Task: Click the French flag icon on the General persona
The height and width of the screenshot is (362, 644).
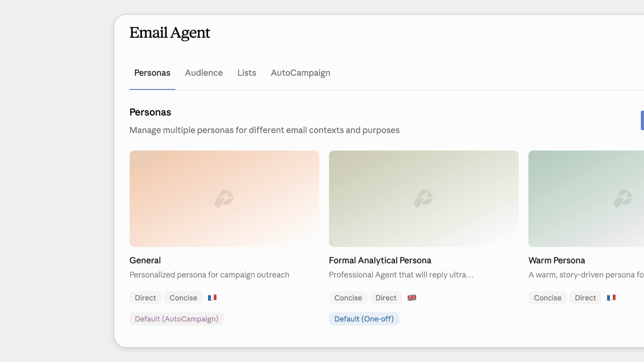Action: [x=212, y=297]
